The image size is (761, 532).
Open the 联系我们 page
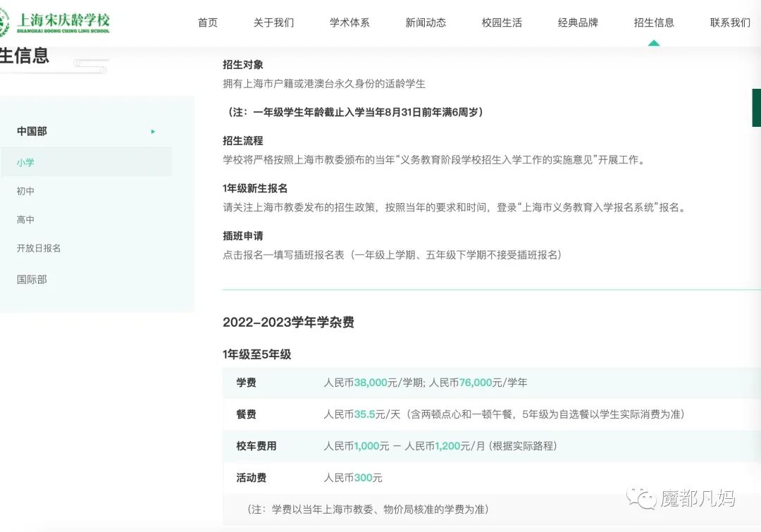[730, 22]
